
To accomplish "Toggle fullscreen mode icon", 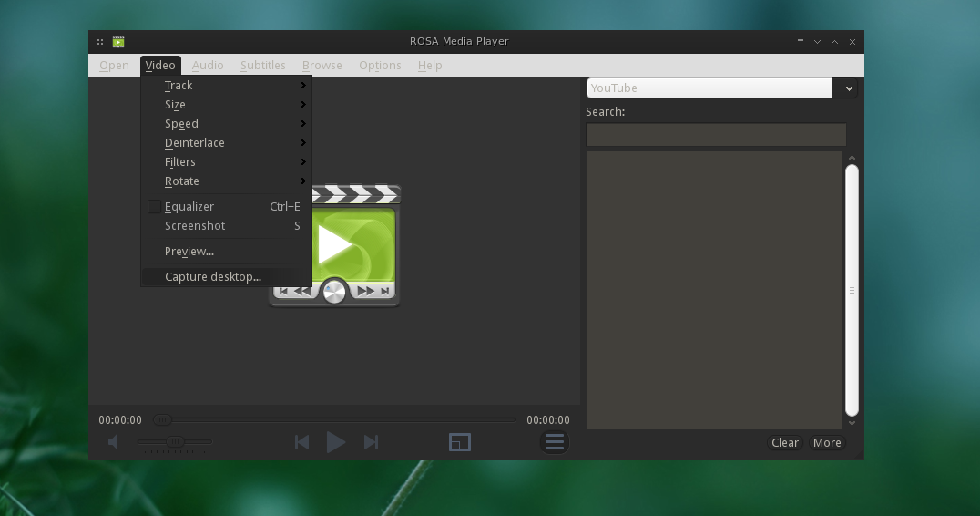I will [460, 442].
